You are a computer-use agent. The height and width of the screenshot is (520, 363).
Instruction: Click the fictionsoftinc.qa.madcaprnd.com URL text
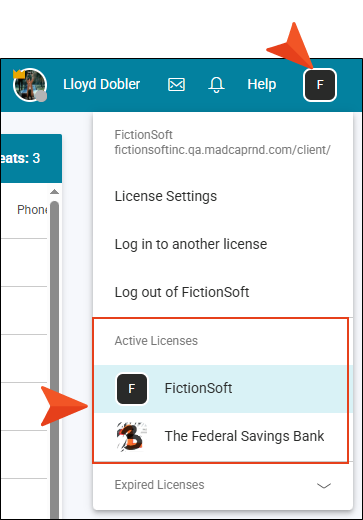click(x=222, y=150)
